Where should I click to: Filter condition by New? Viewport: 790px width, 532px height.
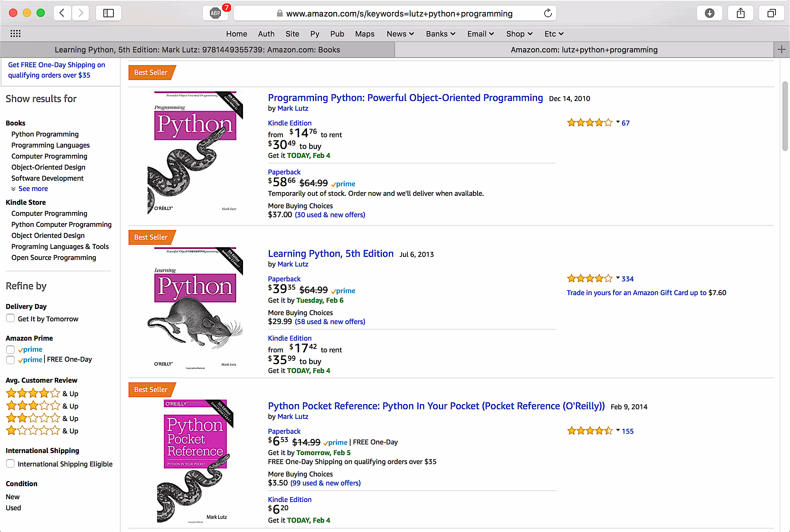click(x=13, y=497)
